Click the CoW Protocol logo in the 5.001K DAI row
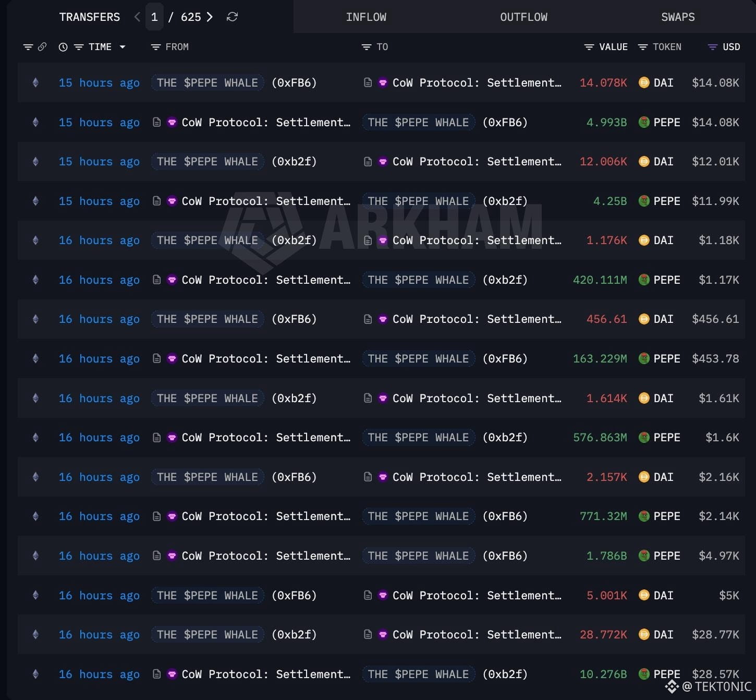 pyautogui.click(x=383, y=595)
